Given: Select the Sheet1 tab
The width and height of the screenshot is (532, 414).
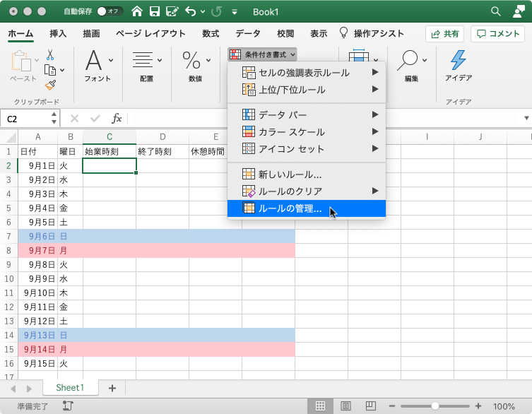Looking at the screenshot, I should click(70, 388).
